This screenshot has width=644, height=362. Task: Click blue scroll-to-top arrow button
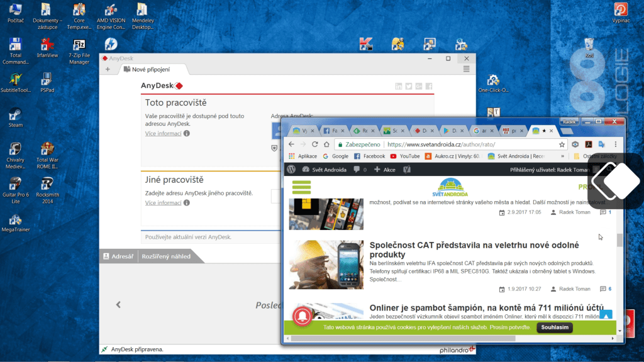point(606,315)
